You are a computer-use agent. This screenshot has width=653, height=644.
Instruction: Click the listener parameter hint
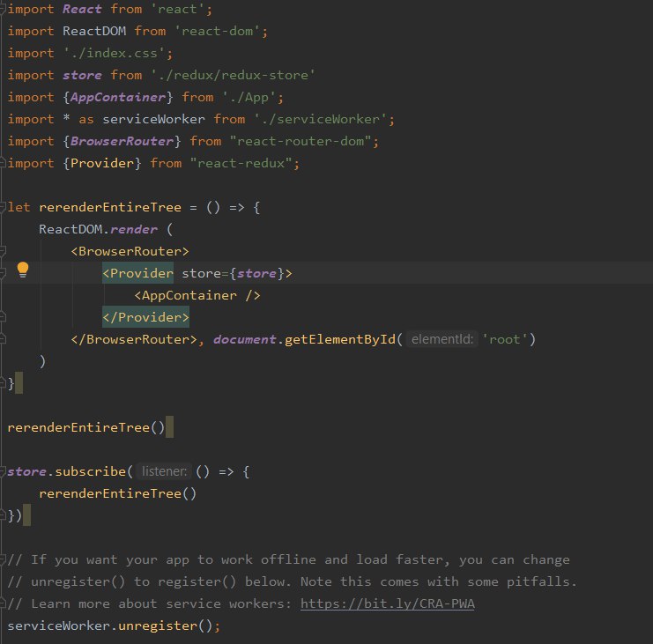coord(164,471)
